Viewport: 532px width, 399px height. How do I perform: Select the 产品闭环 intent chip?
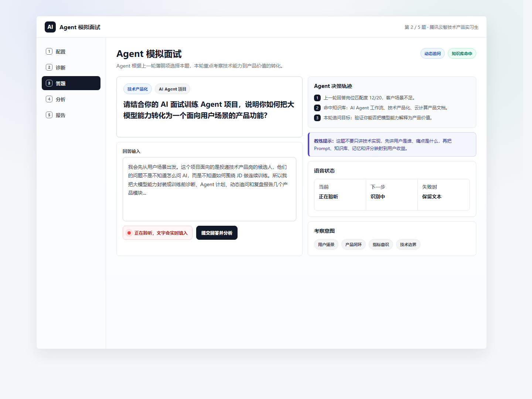point(354,245)
